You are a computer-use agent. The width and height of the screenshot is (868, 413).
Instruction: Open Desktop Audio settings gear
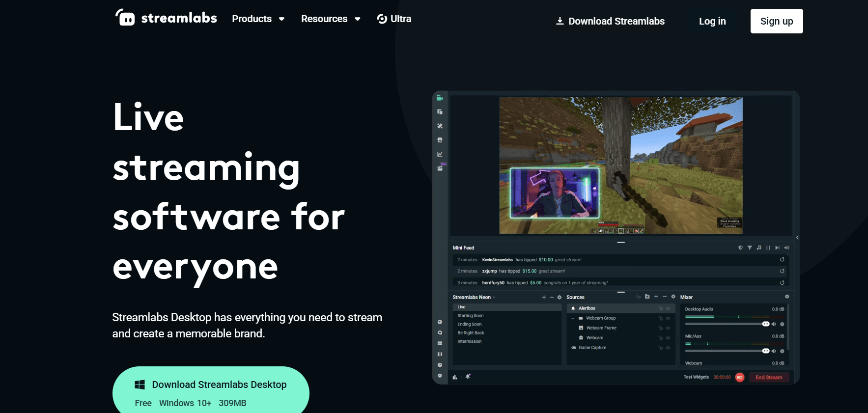782,324
